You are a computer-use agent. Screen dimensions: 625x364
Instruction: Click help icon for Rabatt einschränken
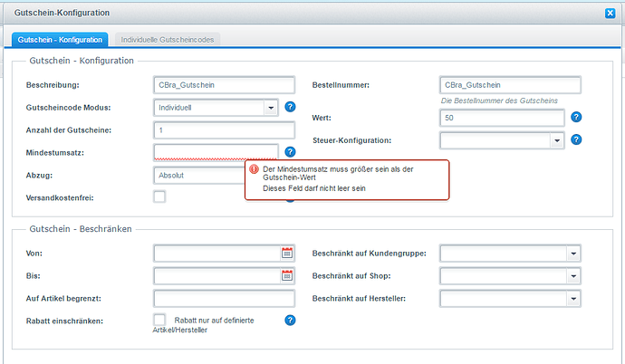[x=290, y=321]
